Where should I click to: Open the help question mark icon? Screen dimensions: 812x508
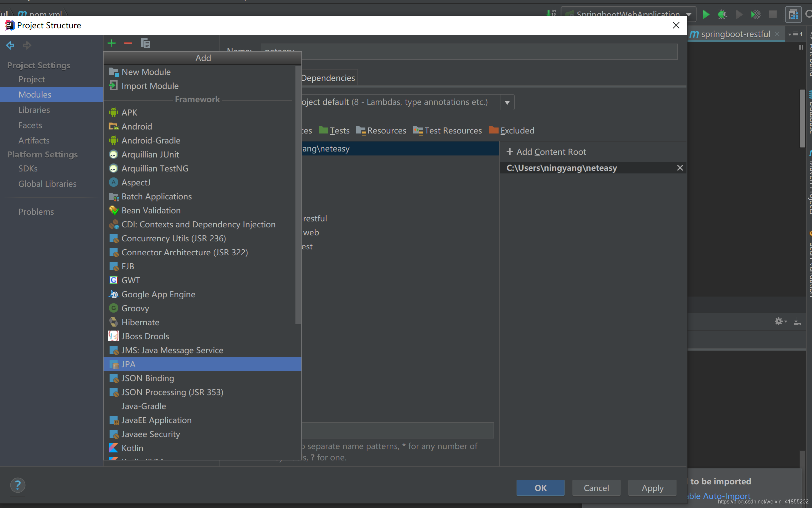point(17,485)
